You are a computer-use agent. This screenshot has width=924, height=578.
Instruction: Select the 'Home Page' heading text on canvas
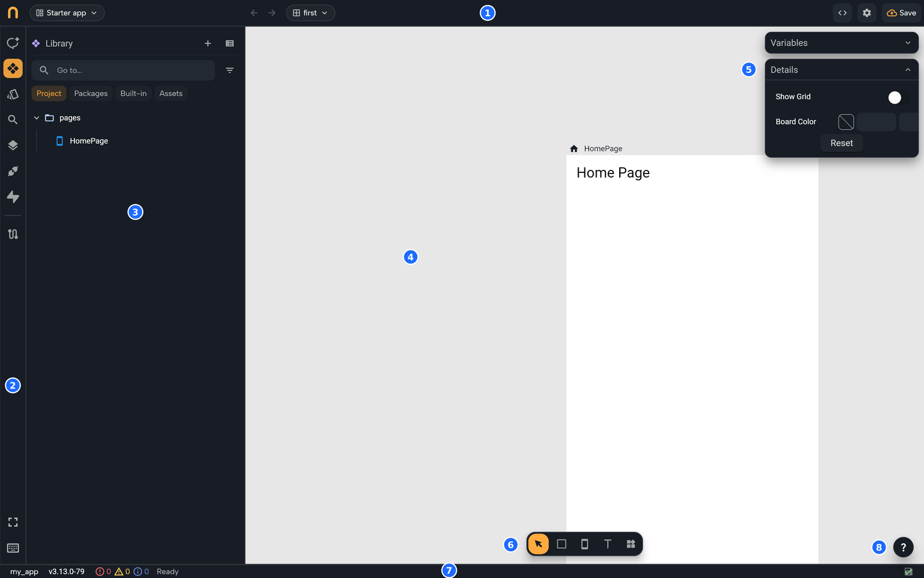[613, 173]
